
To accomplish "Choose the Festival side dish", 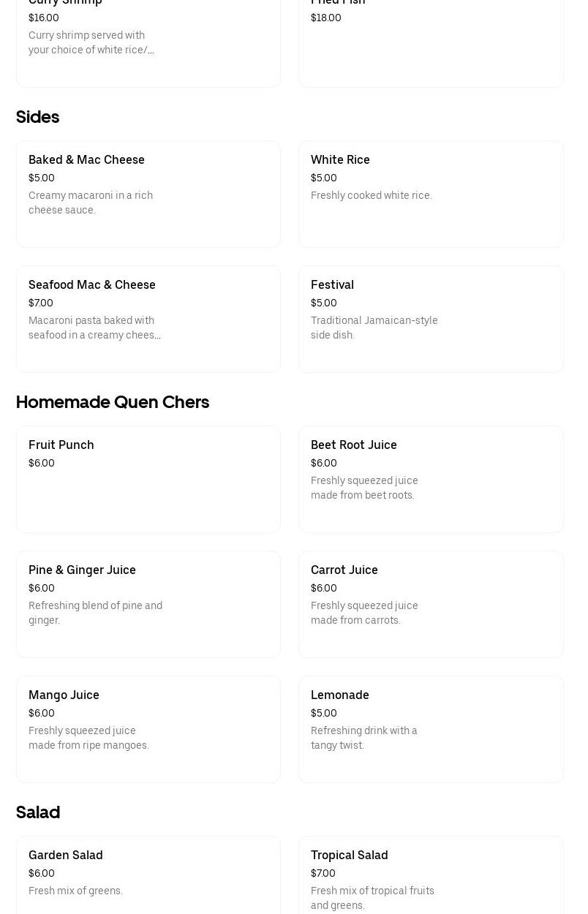I will 431,319.
